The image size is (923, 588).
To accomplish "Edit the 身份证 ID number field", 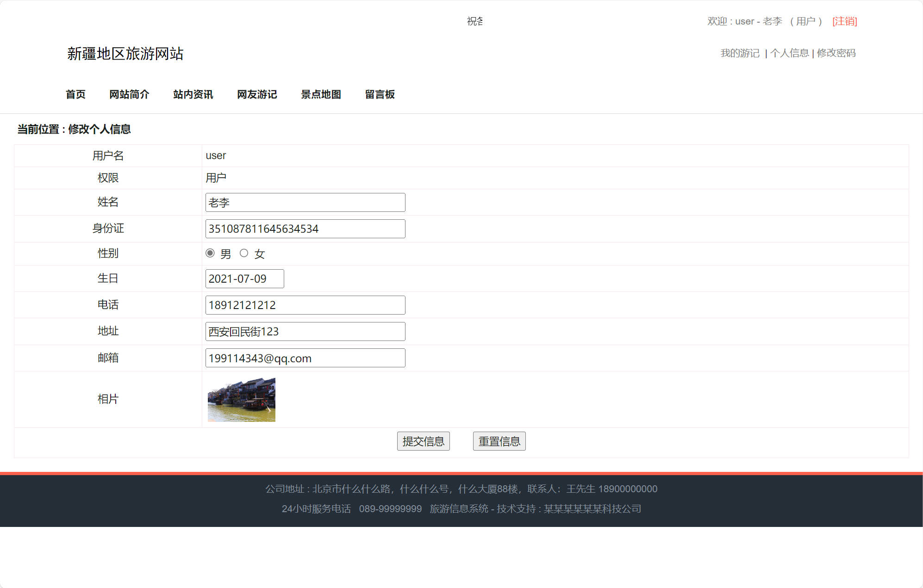I will pyautogui.click(x=305, y=229).
